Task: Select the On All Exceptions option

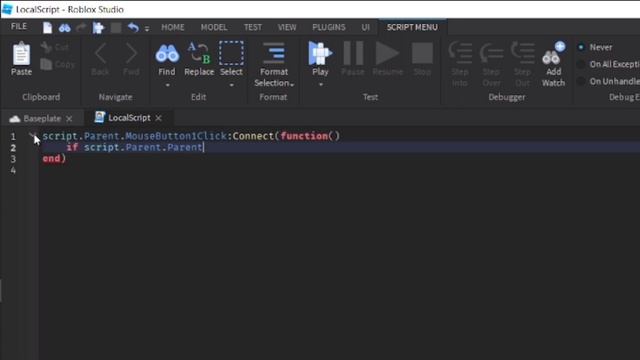Action: point(581,64)
